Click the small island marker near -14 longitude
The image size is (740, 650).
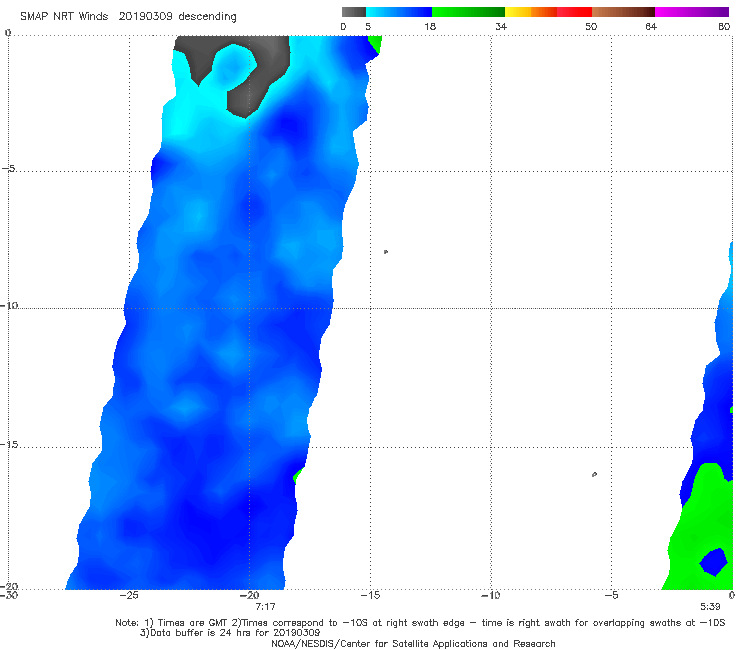coord(386,252)
